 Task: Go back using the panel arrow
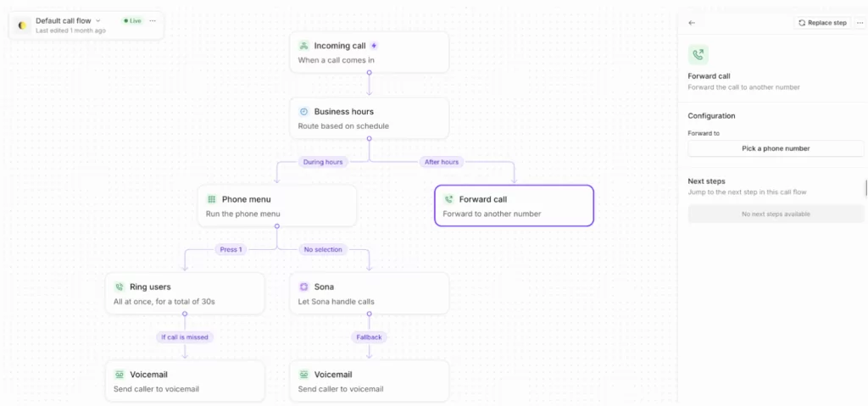(692, 23)
